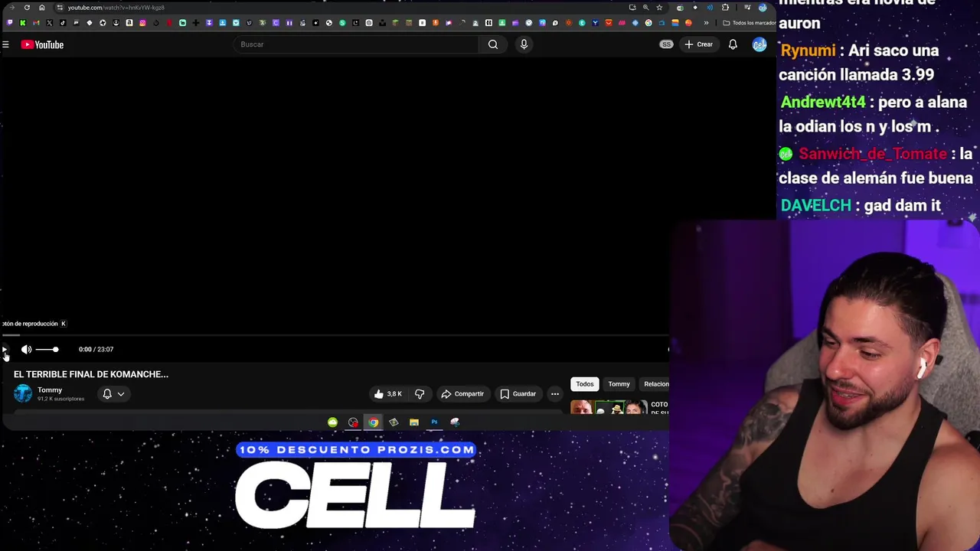Open the Twitch bookmark icon

point(9,23)
